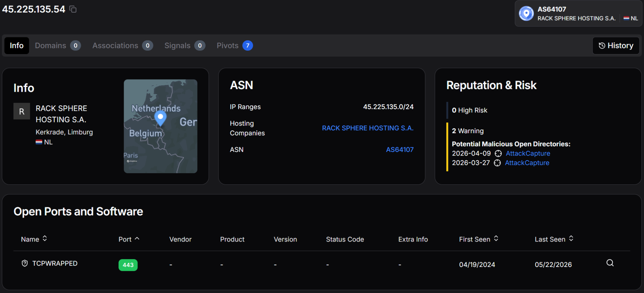Click the Version column header
The image size is (644, 293).
coord(285,239)
